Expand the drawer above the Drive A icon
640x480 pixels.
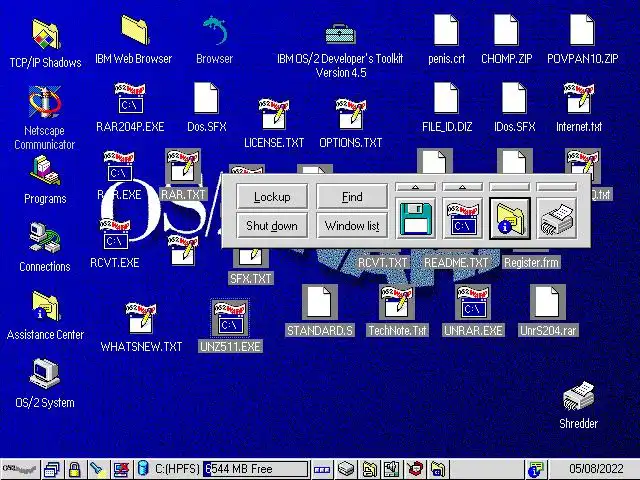416,187
